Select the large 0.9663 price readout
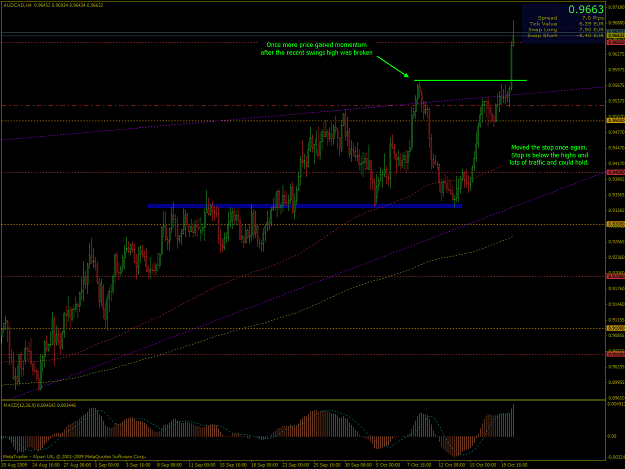625x469 pixels. pos(586,9)
